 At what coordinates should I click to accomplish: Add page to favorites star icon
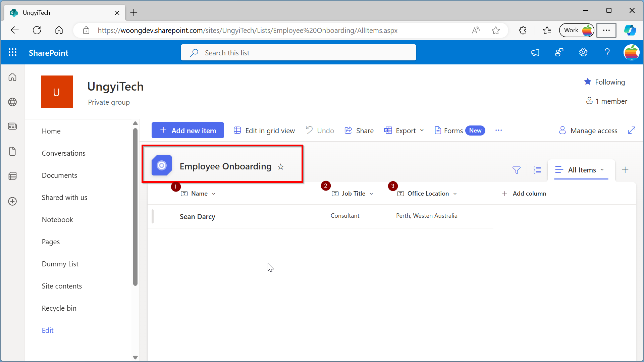pyautogui.click(x=496, y=30)
